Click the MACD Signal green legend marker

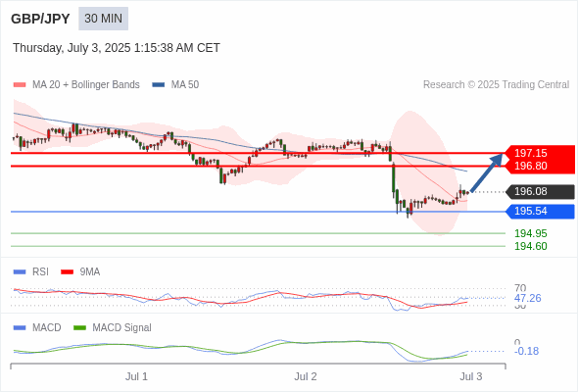click(x=79, y=327)
